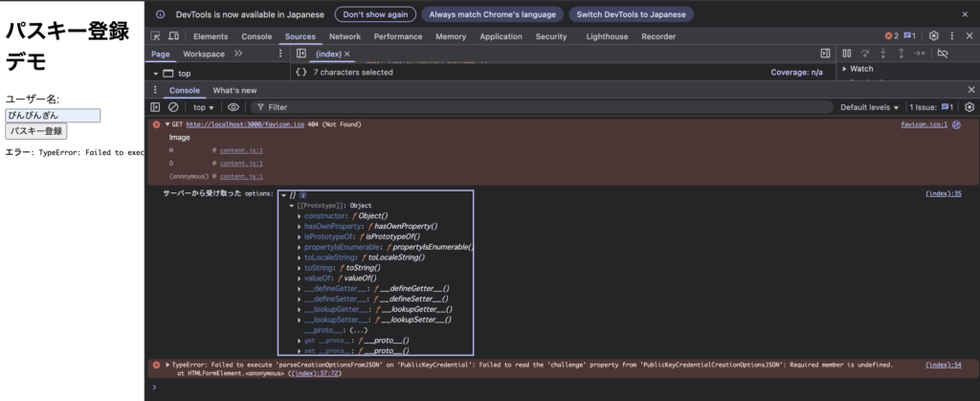Show the console sidebar
This screenshot has height=401, width=980.
click(156, 108)
